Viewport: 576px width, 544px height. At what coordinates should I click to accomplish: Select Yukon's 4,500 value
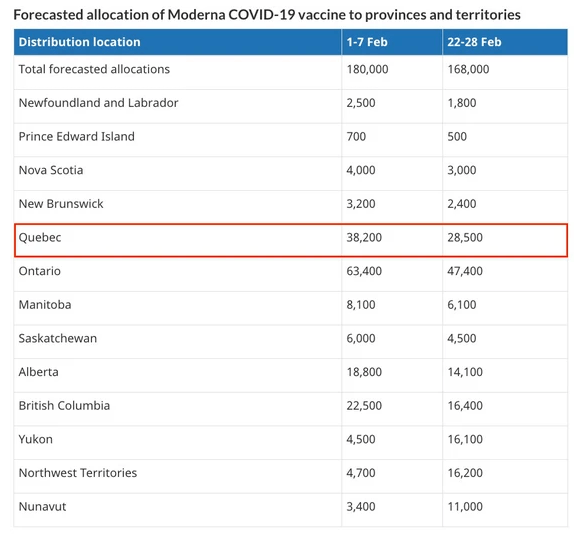pos(361,439)
